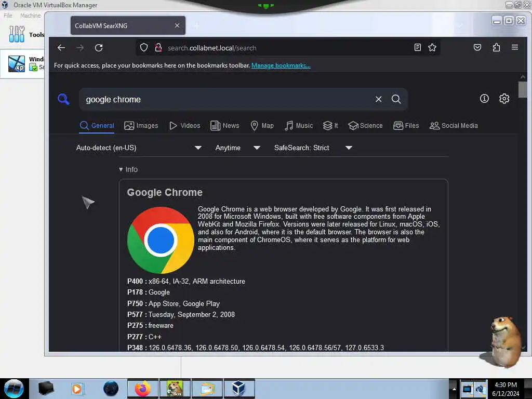Open the dark globe taskbar icon
532x399 pixels.
pos(111,389)
